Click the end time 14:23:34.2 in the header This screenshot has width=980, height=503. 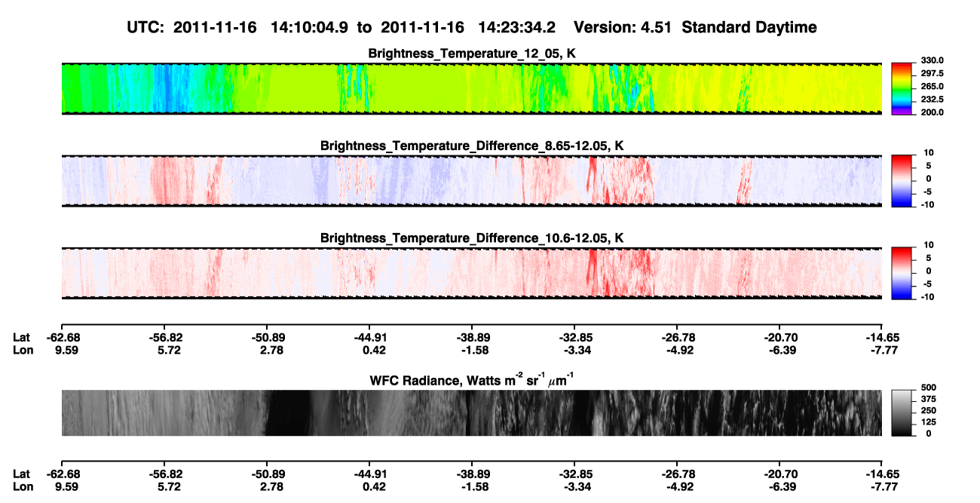517,28
